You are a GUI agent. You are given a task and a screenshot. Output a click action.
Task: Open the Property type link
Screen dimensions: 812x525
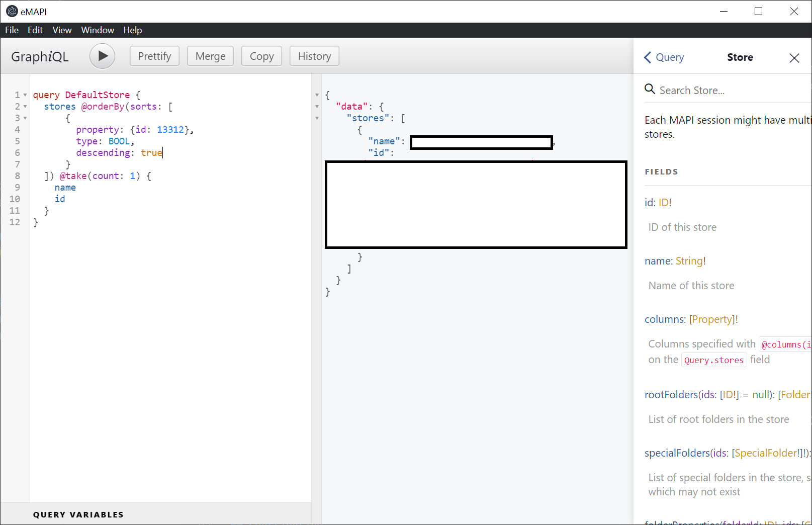712,319
